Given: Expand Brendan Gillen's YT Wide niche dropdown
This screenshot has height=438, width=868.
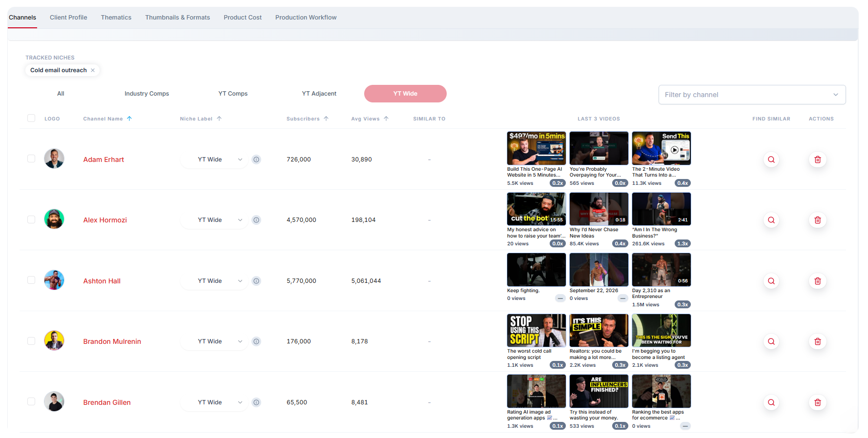Looking at the screenshot, I should pyautogui.click(x=214, y=402).
